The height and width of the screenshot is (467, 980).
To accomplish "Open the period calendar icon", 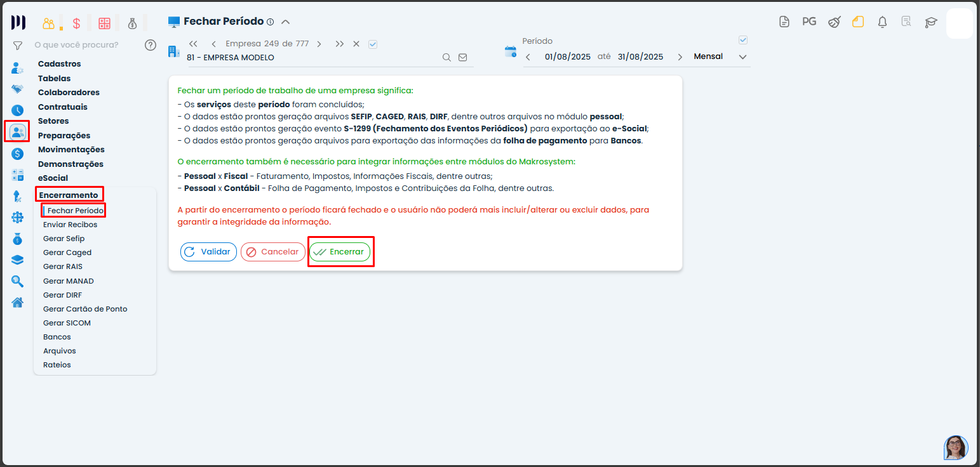I will click(x=511, y=52).
